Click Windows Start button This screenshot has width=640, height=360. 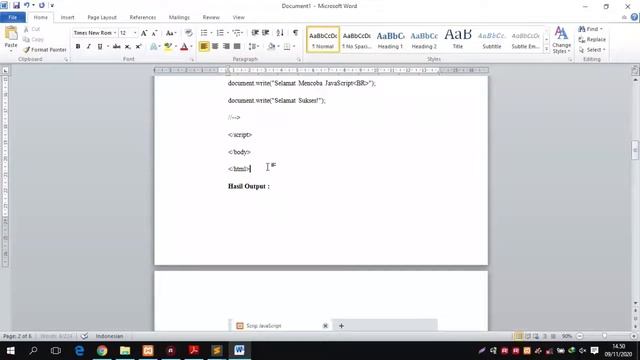(x=11, y=350)
